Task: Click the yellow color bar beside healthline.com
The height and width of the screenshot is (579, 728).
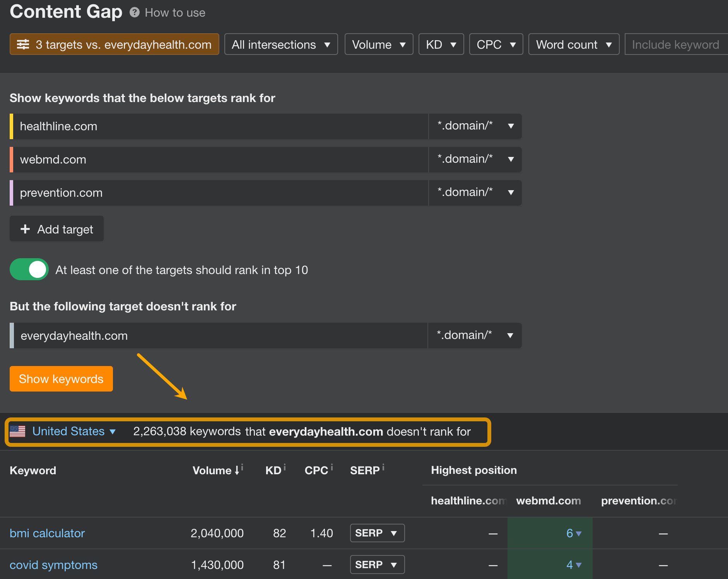Action: [11, 126]
